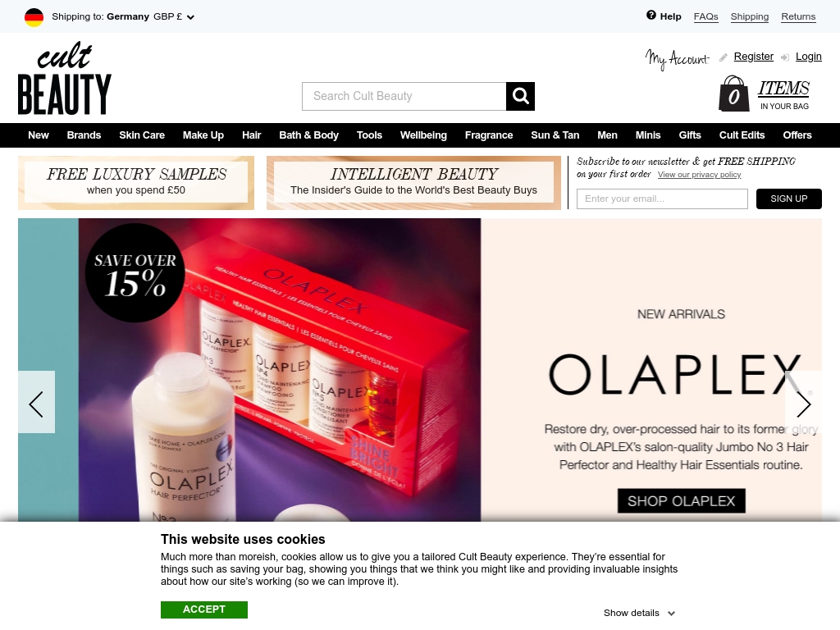Click the Shop Olaplex button
The height and width of the screenshot is (630, 840).
(681, 501)
